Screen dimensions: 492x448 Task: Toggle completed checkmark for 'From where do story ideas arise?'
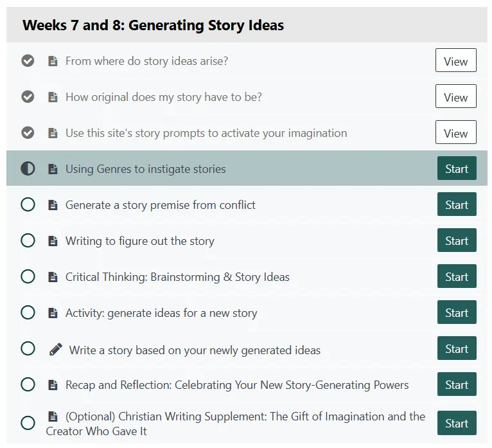coord(28,61)
